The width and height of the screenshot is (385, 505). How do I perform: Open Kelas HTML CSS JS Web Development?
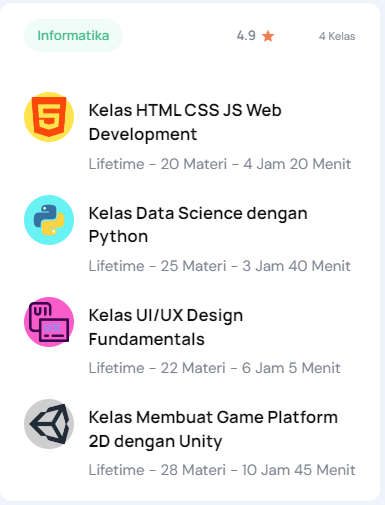coord(185,122)
